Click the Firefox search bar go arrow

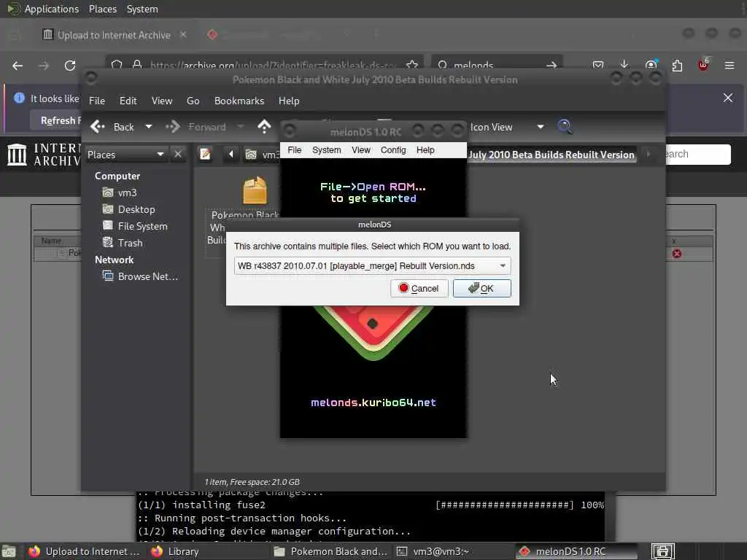pos(551,65)
